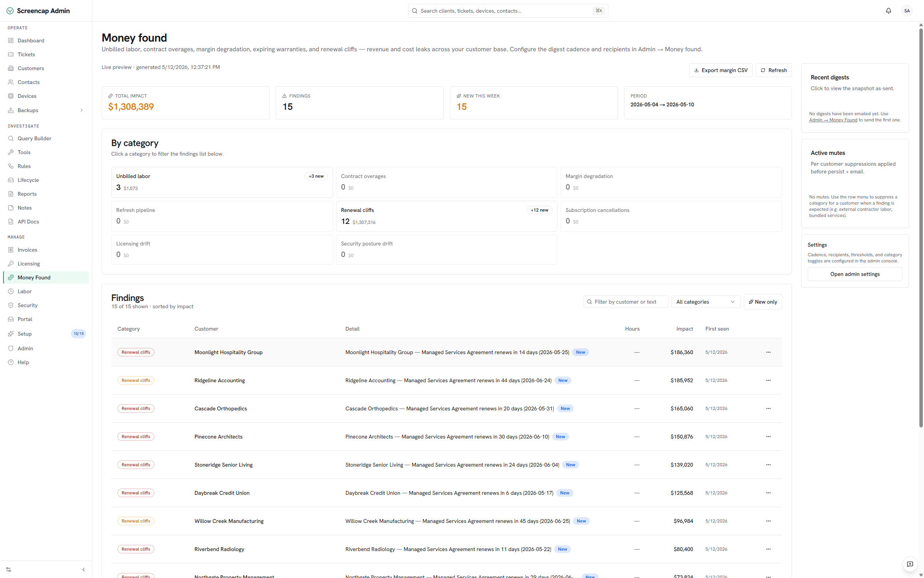The width and height of the screenshot is (924, 578).
Task: Select Money Found in the sidebar
Action: pos(46,277)
